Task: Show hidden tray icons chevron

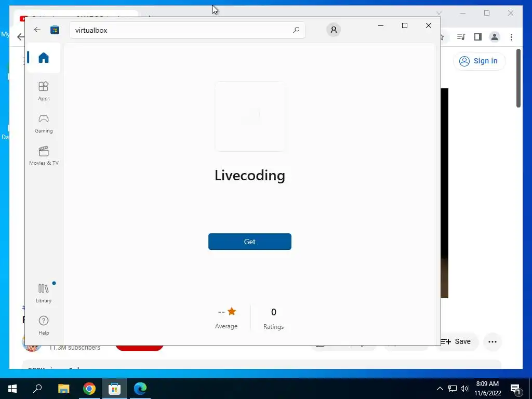Action: pyautogui.click(x=440, y=389)
